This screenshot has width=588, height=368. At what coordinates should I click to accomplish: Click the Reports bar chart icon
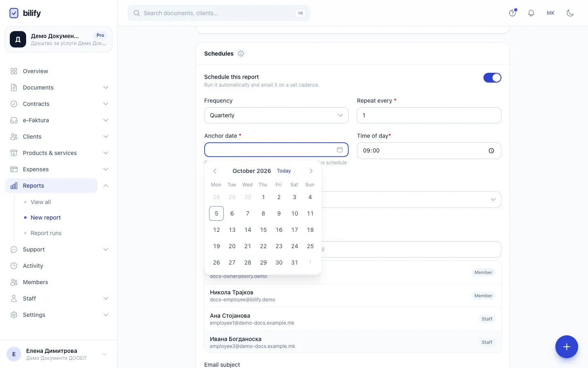coord(14,186)
